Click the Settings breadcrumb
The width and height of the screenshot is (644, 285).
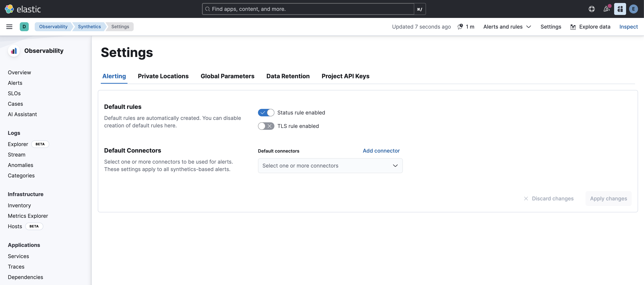(120, 27)
